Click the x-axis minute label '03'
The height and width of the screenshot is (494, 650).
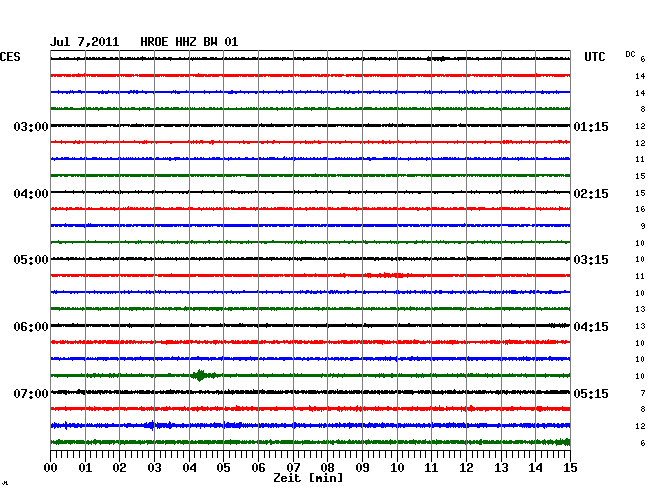[154, 467]
